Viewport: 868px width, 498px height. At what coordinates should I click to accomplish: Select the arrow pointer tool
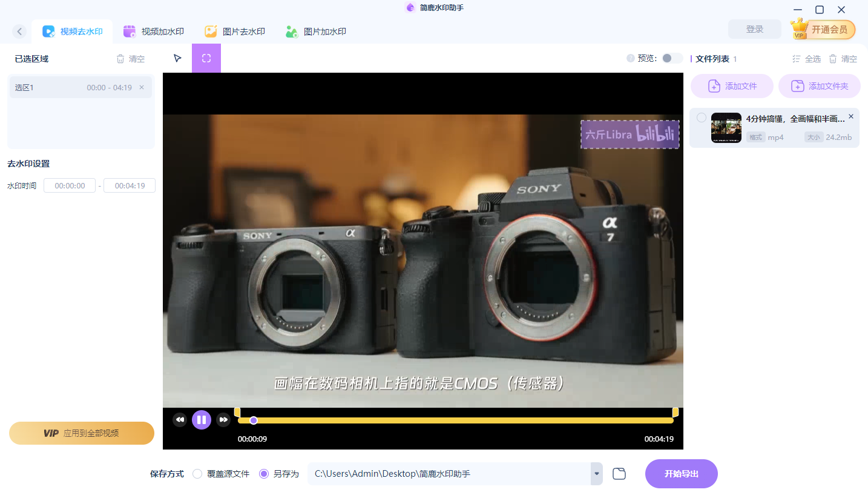click(177, 58)
